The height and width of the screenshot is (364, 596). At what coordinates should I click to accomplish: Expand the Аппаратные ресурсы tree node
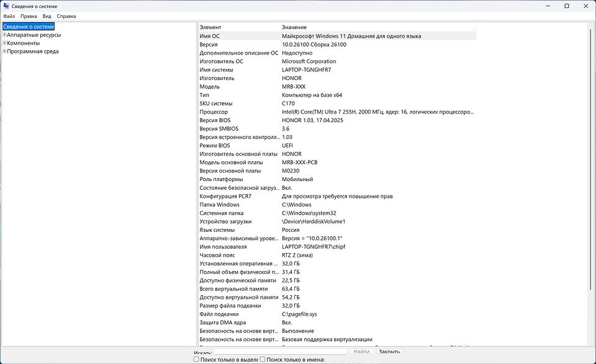(4, 35)
